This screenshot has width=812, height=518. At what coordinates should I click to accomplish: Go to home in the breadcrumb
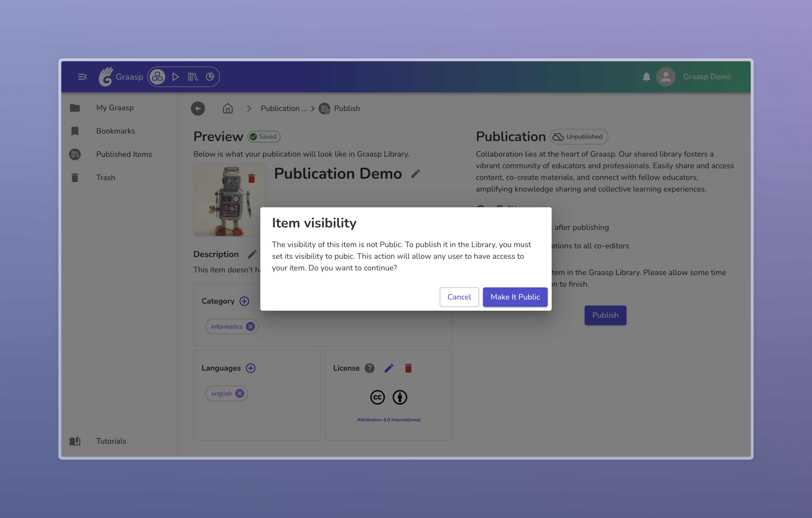coord(228,108)
